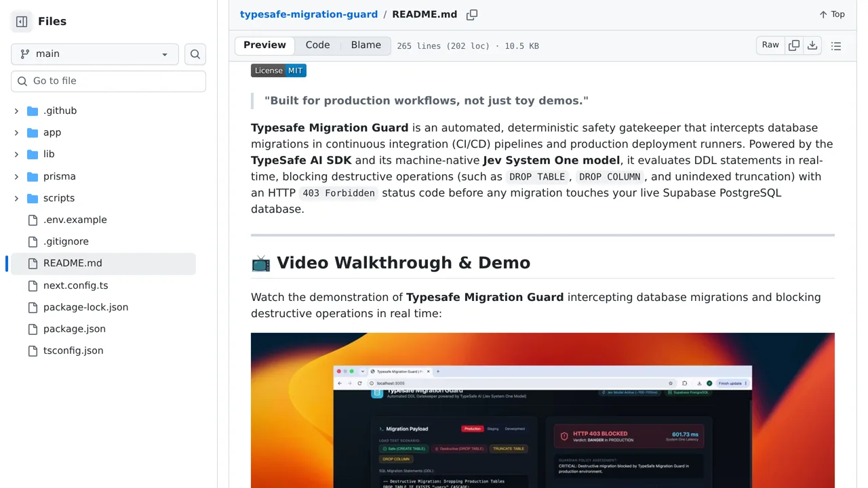Expand the lib folder chevron
Screen dimensions: 868x488
coord(16,154)
